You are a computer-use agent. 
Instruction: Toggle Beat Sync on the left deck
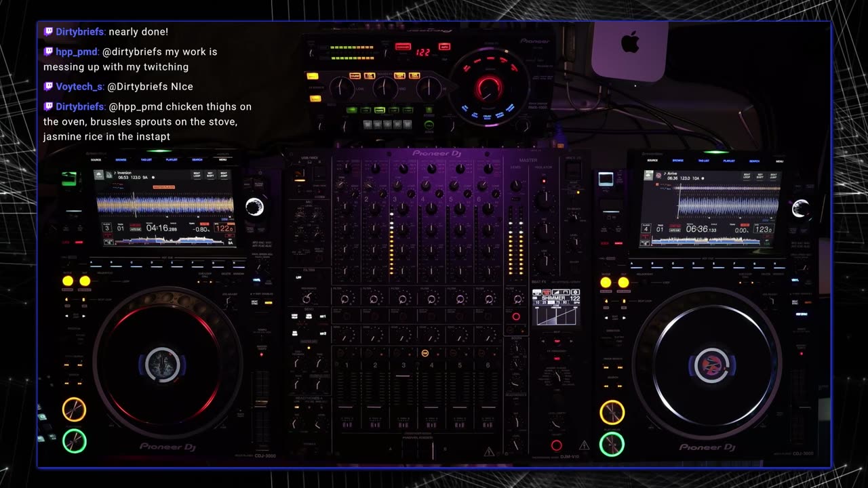pyautogui.click(x=254, y=302)
